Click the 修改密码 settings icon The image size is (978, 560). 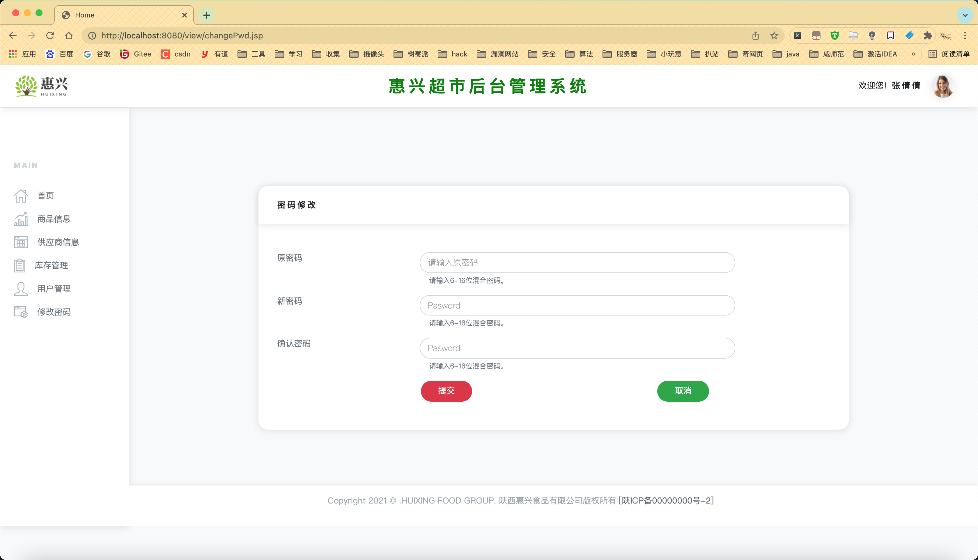coord(21,312)
